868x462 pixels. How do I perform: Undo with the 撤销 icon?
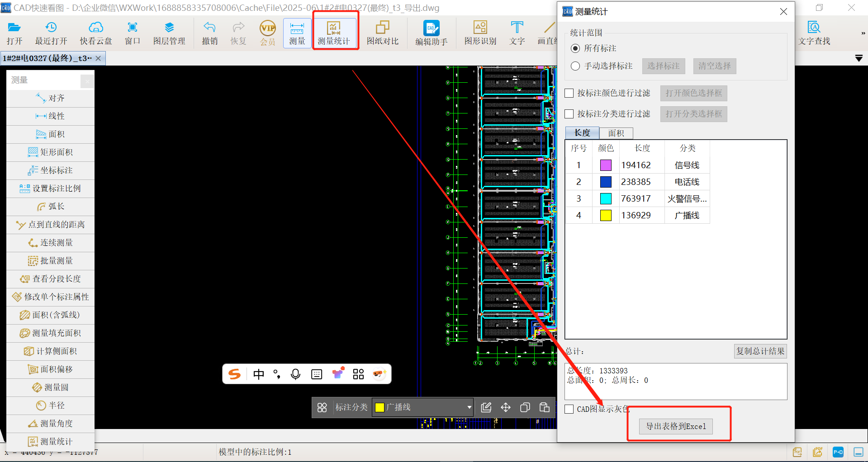tap(210, 33)
